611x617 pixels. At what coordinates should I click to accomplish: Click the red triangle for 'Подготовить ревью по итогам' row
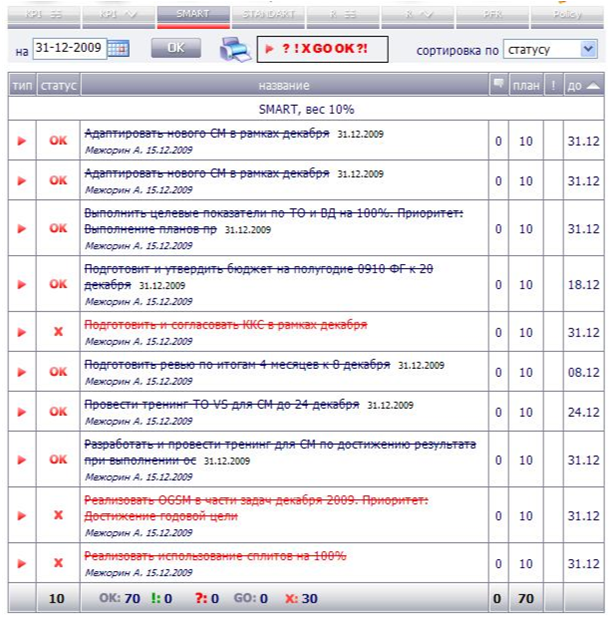(22, 372)
